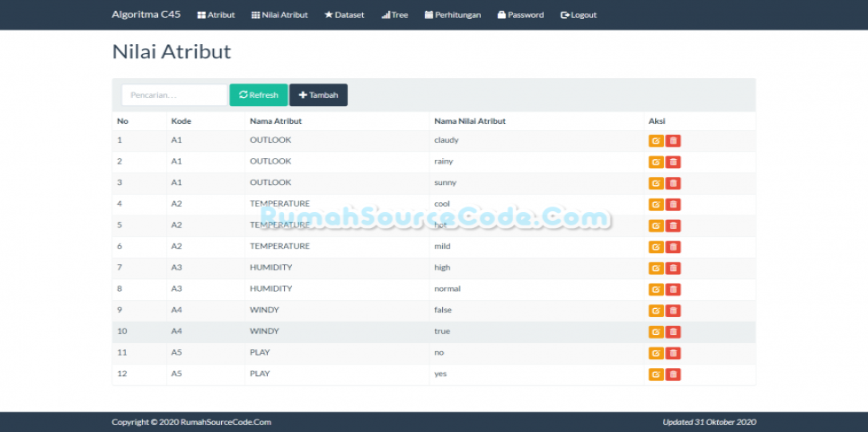Edit the mild temperature row
Screen dimensions: 868x432
click(656, 247)
